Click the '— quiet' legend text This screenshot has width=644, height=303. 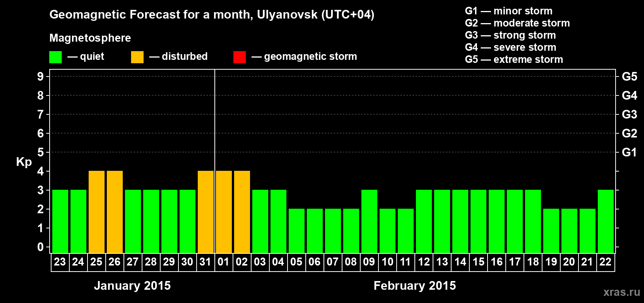(x=86, y=56)
